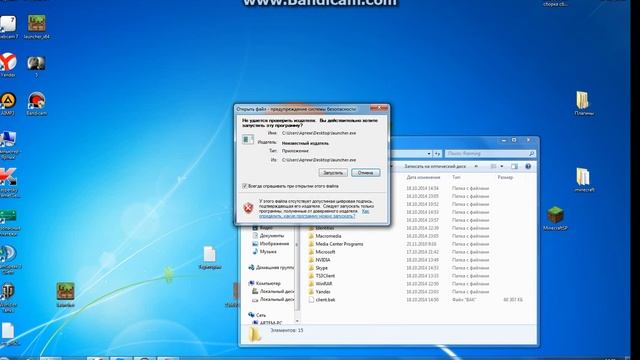Click the navigation pane scrollbar down arrow
This screenshot has width=640, height=360.
pyautogui.click(x=297, y=321)
